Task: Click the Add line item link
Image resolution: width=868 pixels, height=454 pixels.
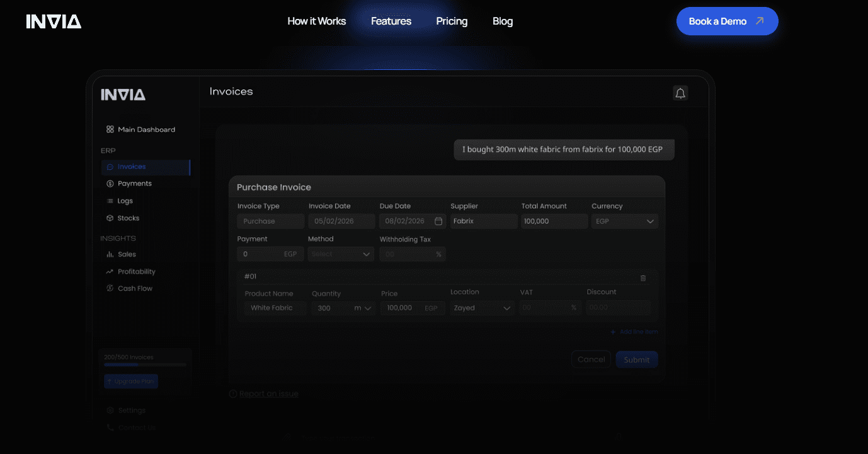Action: tap(634, 332)
